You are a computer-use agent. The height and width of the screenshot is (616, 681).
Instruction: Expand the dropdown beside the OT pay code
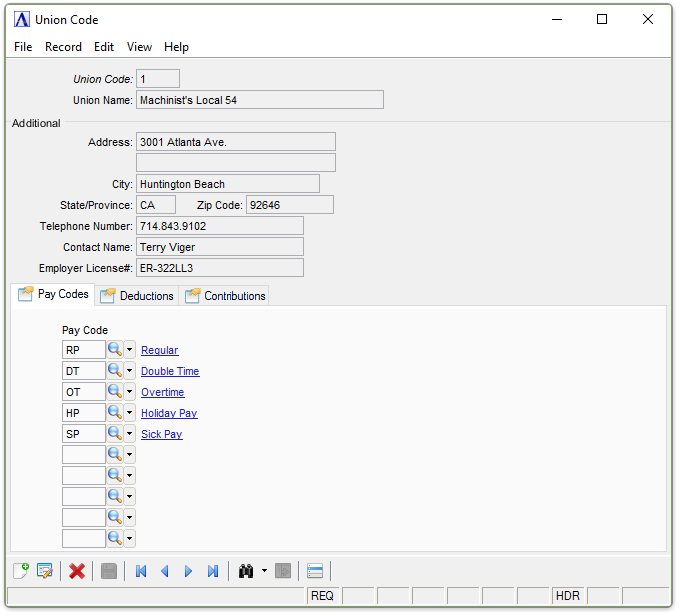130,392
